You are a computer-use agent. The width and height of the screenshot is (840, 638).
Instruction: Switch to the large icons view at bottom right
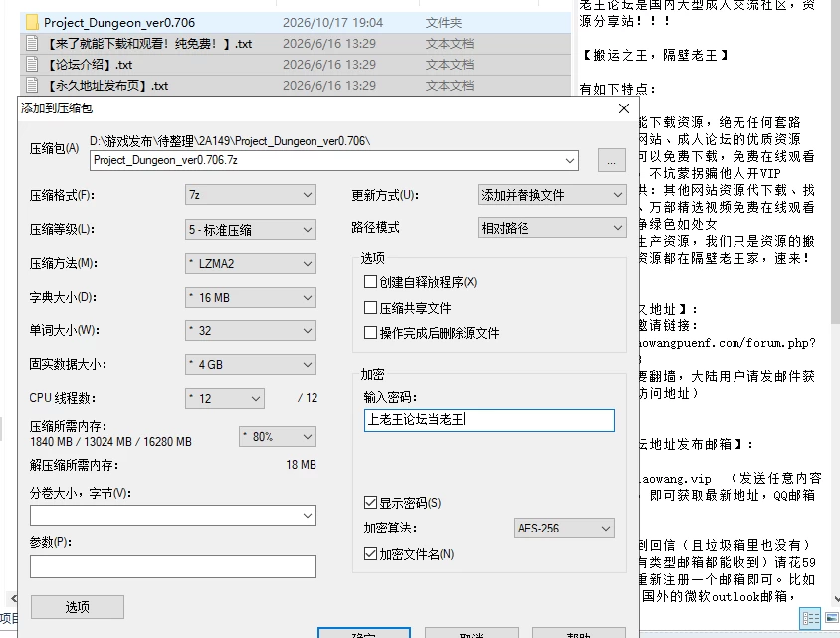click(x=832, y=619)
